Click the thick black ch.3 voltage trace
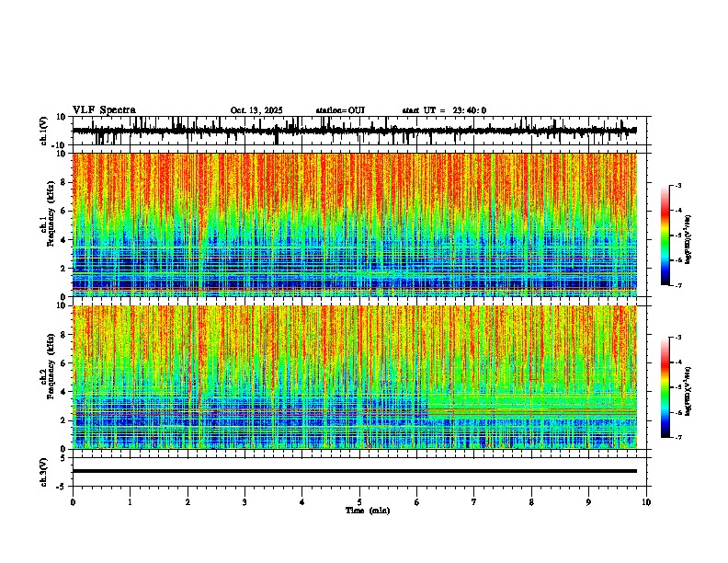The width and height of the screenshot is (728, 563). pyautogui.click(x=355, y=471)
